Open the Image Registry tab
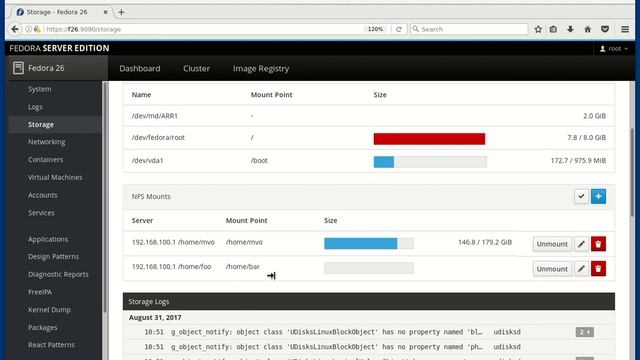The height and width of the screenshot is (360, 640). 261,69
